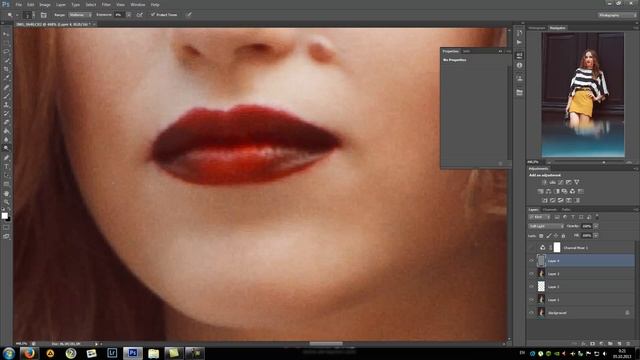Open the brush preset picker arrow
Screen dimensions: 640x360
pyautogui.click(x=33, y=15)
